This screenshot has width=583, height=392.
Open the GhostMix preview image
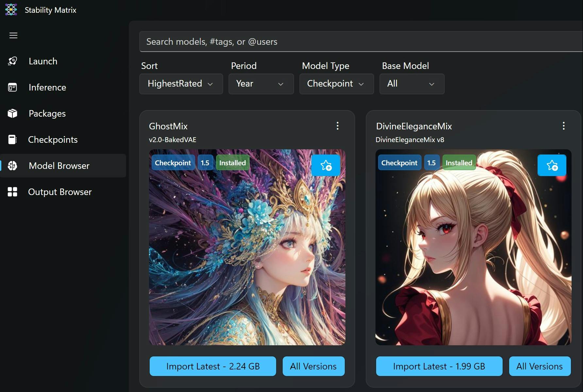tap(247, 247)
